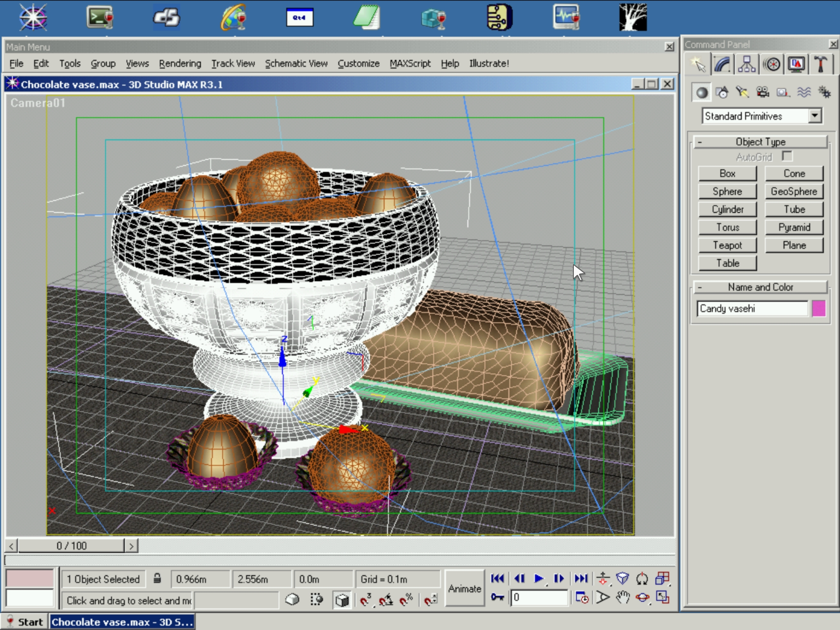Select the Space Warps category icon
This screenshot has height=630, width=840.
[803, 92]
